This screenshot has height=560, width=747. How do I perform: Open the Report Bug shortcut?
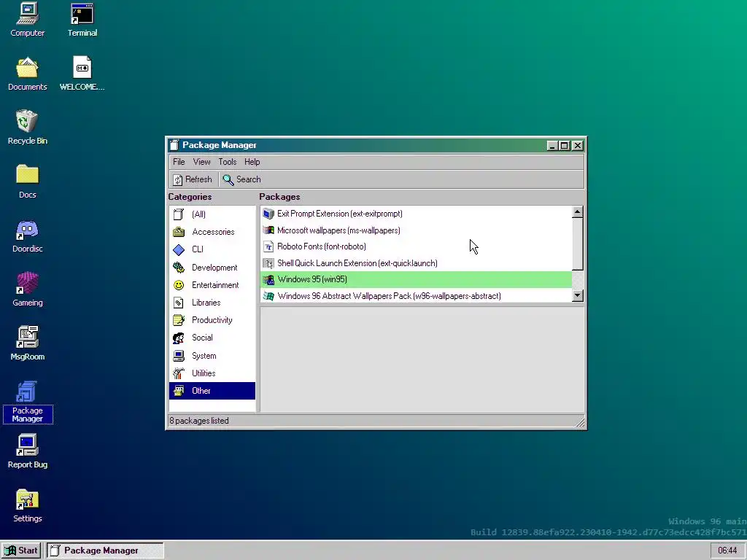tap(27, 451)
